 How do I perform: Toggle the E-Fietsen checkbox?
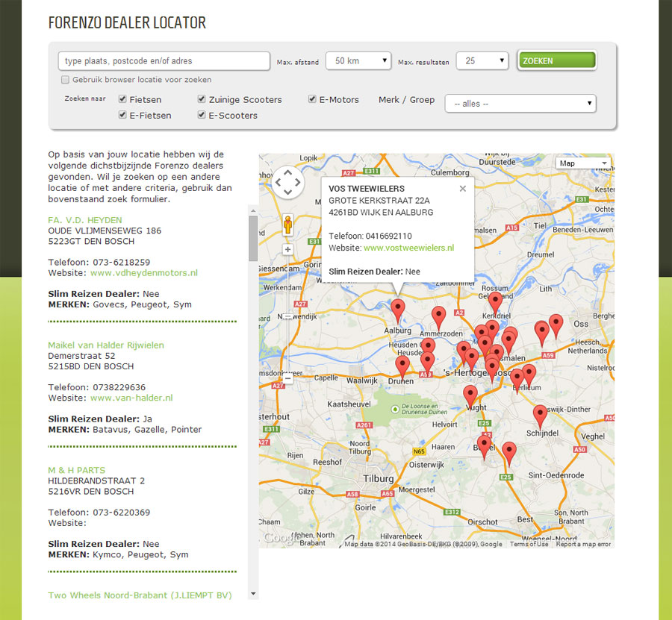tap(122, 114)
